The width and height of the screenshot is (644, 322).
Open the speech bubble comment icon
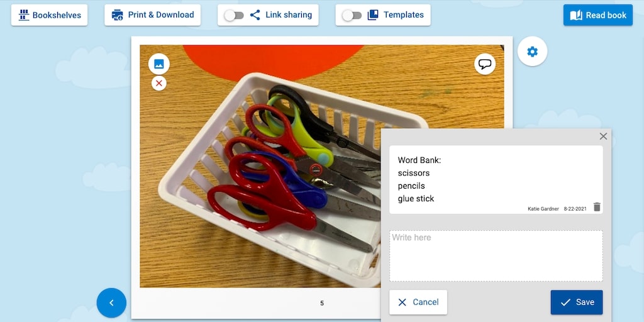pyautogui.click(x=485, y=64)
